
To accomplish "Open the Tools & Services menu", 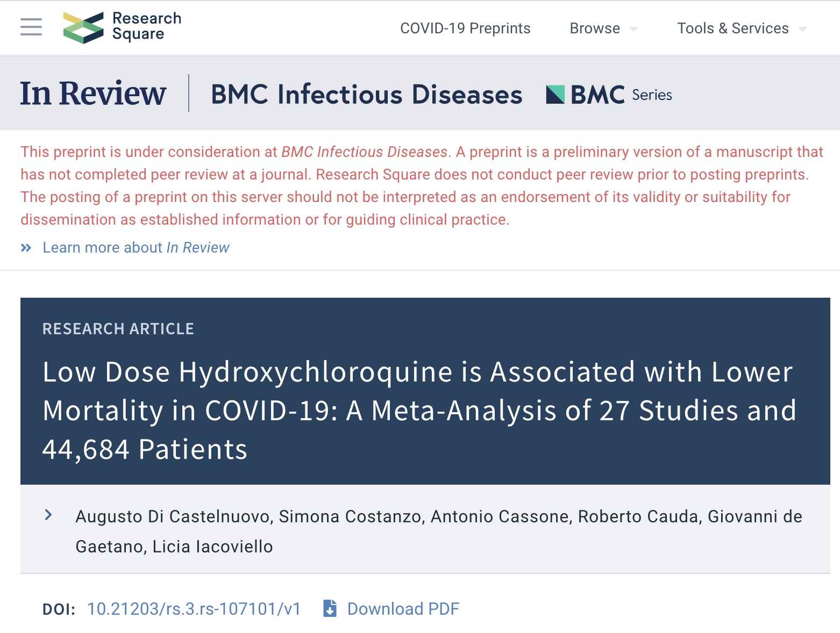I will click(733, 28).
